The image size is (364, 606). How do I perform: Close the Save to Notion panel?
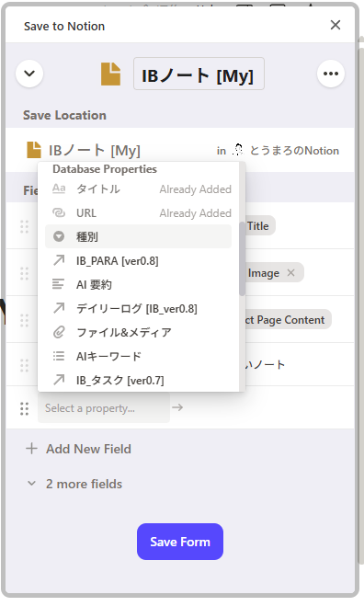pos(336,25)
